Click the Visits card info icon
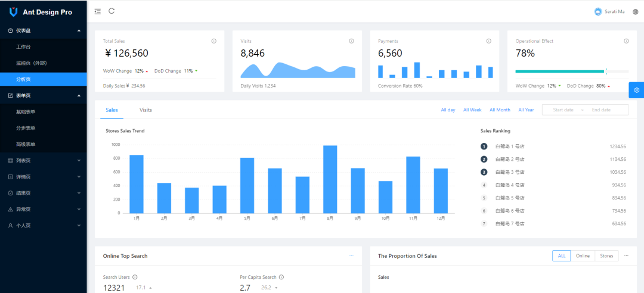The image size is (644, 293). 351,41
